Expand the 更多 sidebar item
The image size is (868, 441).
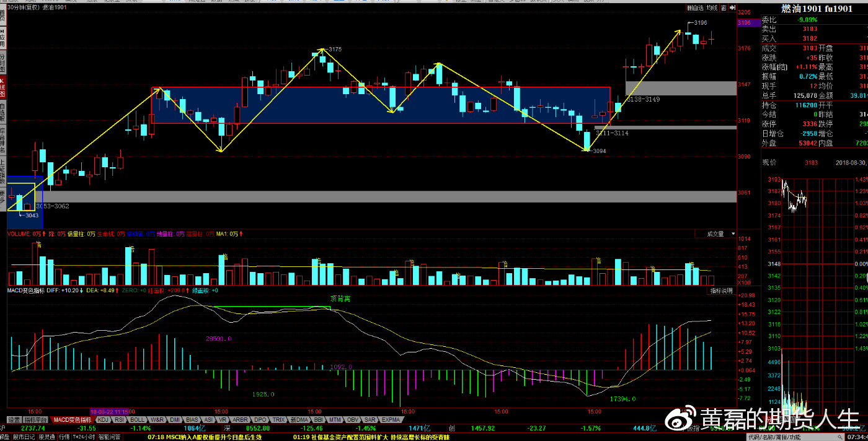point(2,197)
